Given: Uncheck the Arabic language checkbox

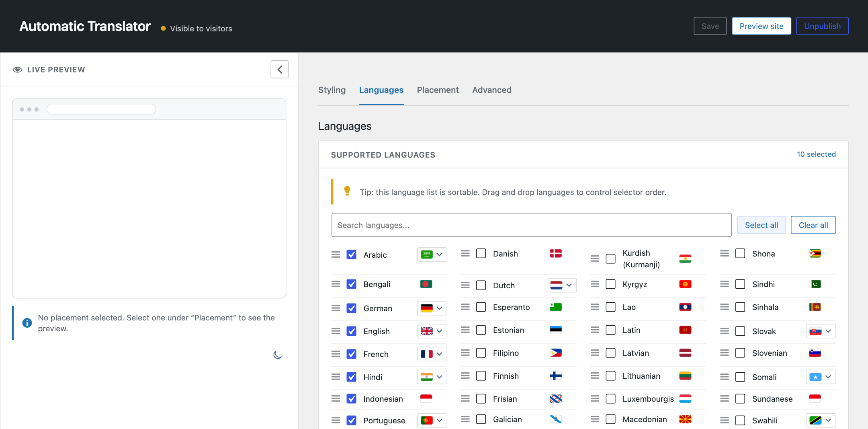Looking at the screenshot, I should (x=352, y=255).
